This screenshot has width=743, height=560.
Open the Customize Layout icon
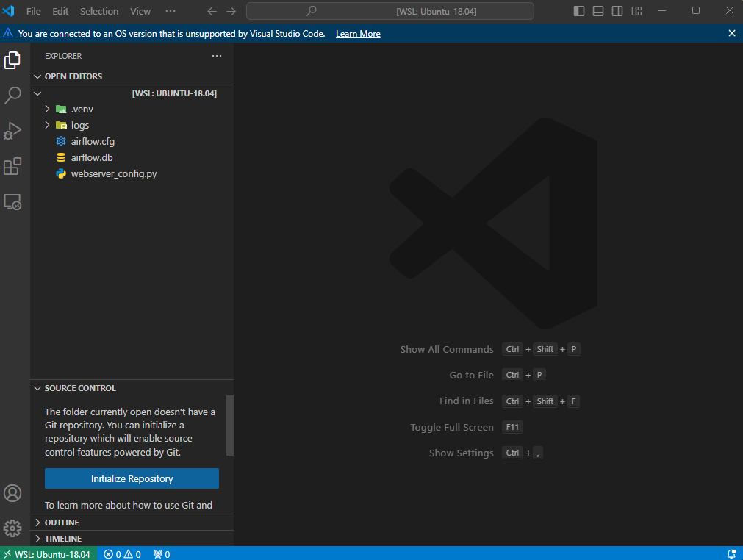pyautogui.click(x=637, y=11)
